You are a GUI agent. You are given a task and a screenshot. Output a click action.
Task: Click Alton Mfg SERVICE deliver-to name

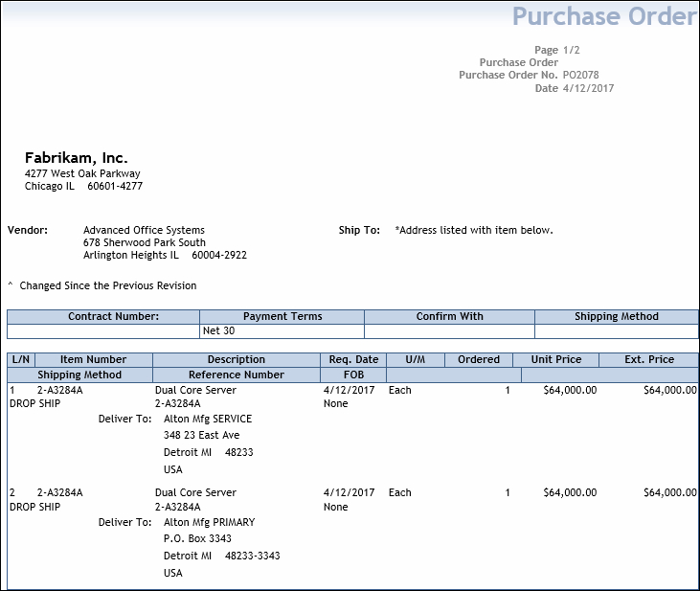tap(208, 419)
